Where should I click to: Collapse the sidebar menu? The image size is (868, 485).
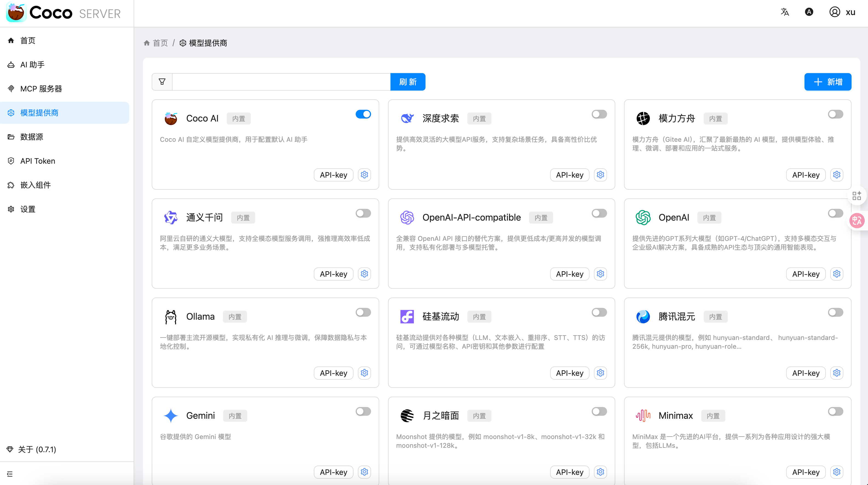[x=10, y=474]
